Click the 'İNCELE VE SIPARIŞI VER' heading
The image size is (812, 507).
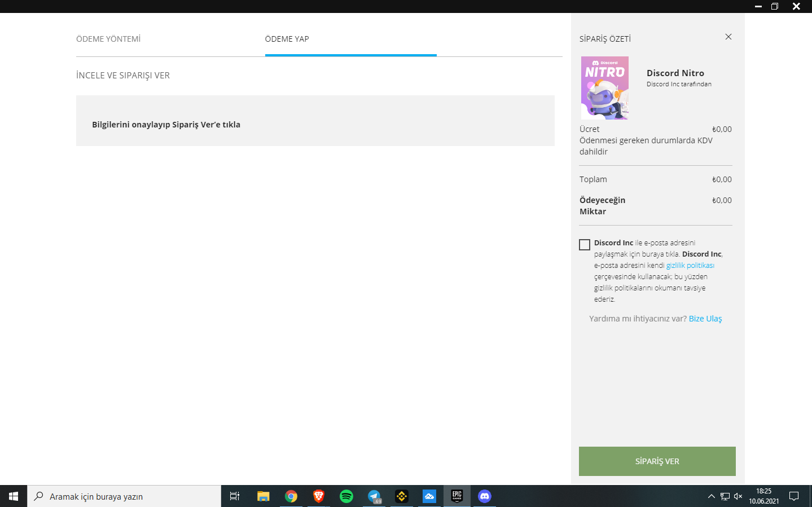point(123,76)
